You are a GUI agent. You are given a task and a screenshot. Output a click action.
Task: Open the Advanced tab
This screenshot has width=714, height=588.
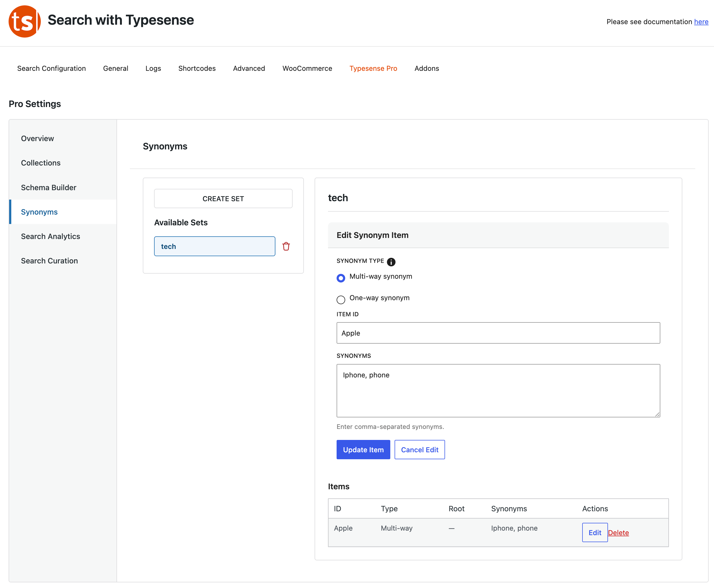click(249, 68)
